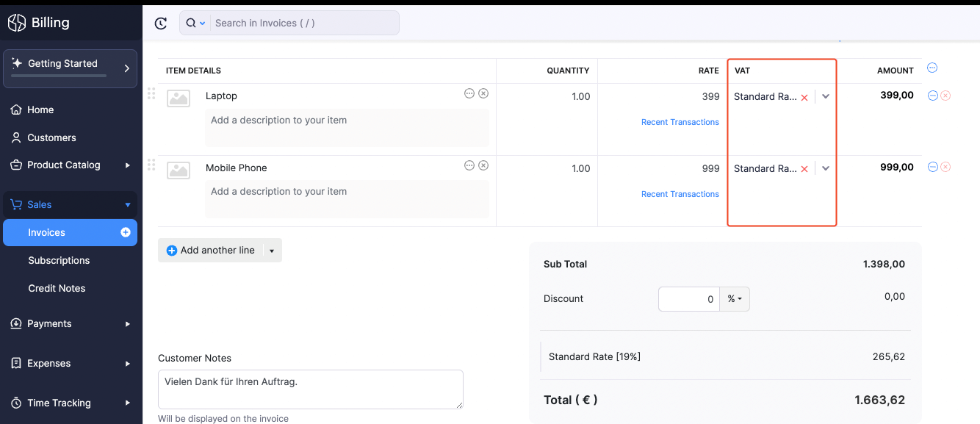
Task: Click inside the Customer Notes field
Action: coord(310,389)
